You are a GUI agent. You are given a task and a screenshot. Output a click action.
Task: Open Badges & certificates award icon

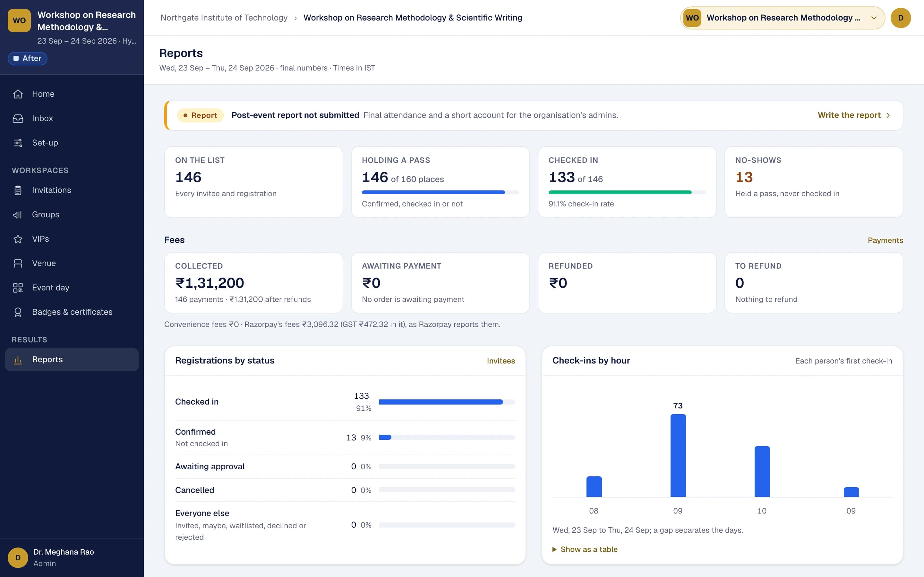[18, 312]
